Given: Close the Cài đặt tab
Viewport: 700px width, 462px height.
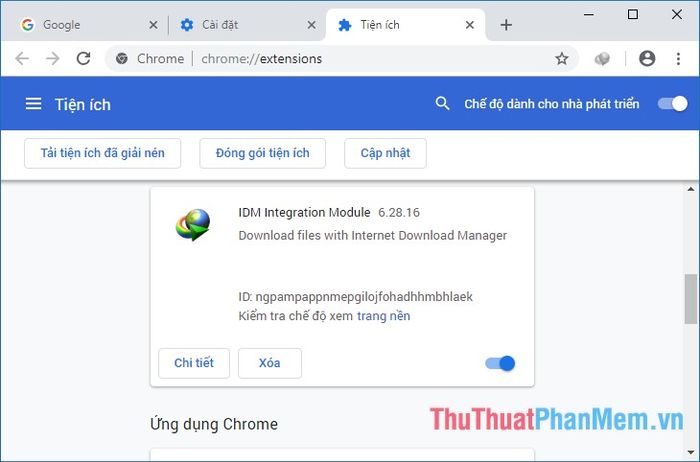Looking at the screenshot, I should click(x=312, y=25).
